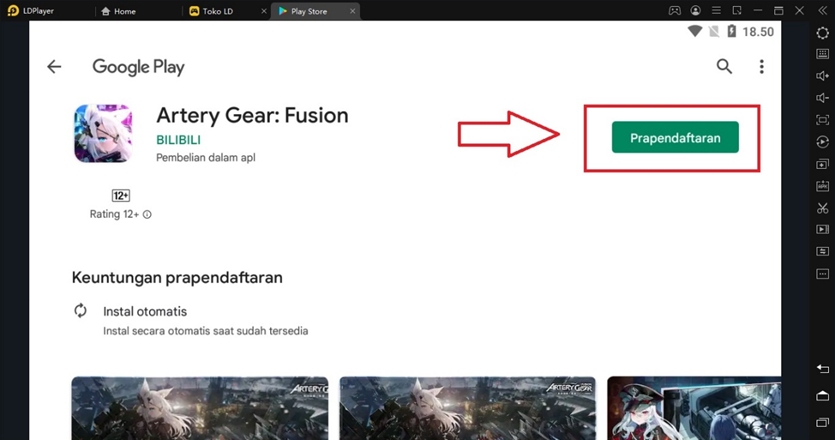Click the clock showing 18.50
This screenshot has height=440, width=835.
pyautogui.click(x=758, y=32)
